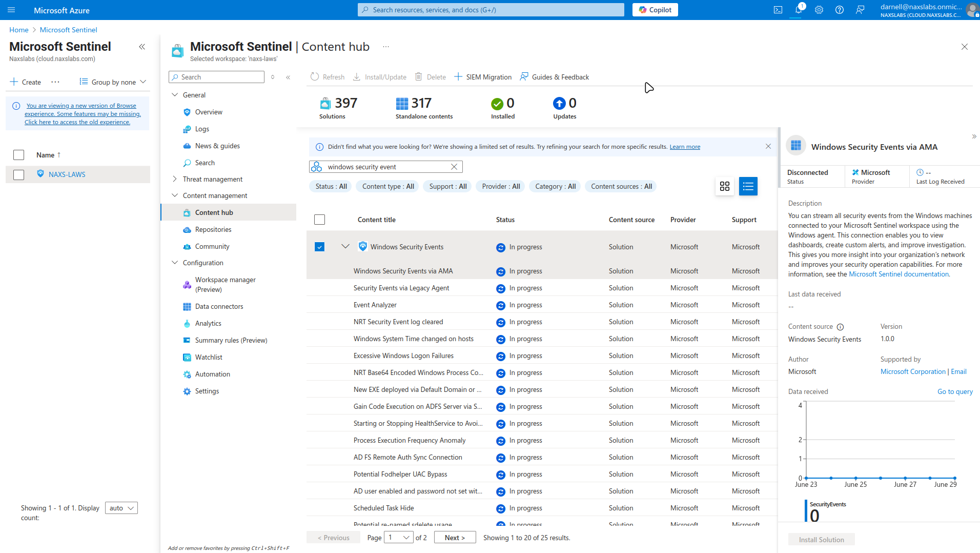Click the Next page button
980x553 pixels.
pyautogui.click(x=455, y=538)
